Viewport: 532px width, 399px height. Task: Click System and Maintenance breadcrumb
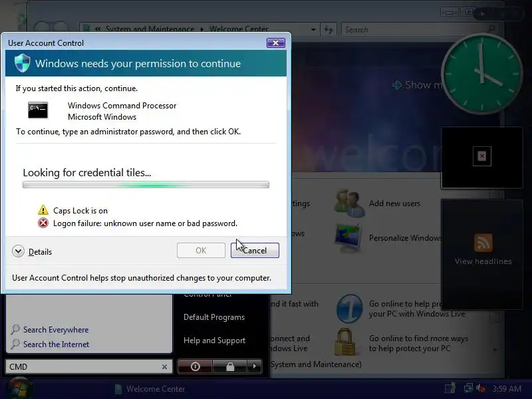click(x=150, y=29)
